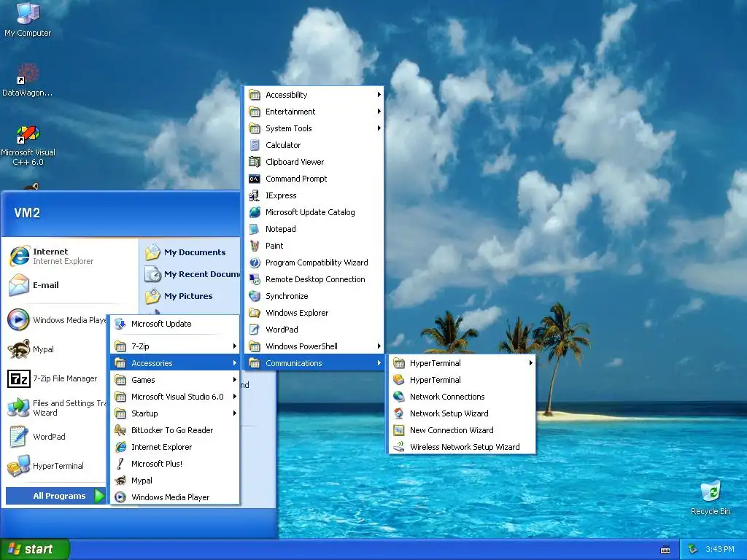Screen dimensions: 747x560
Task: Start Network Setup Wizard
Action: 462,413
